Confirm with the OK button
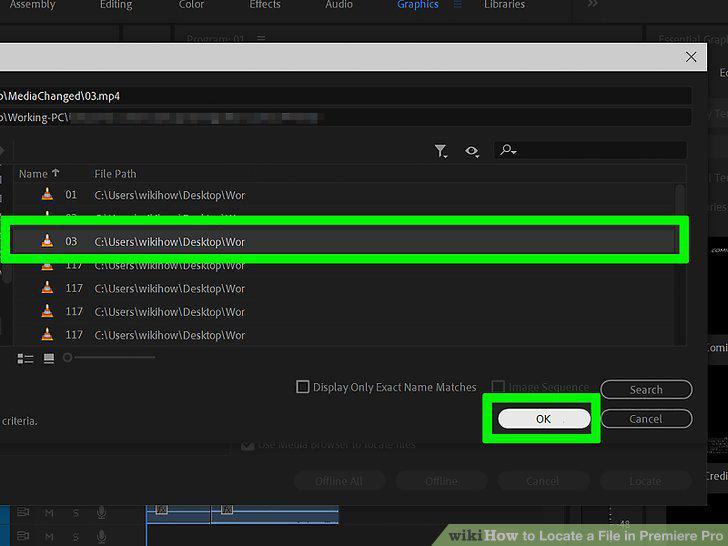728x546 pixels. [x=544, y=419]
